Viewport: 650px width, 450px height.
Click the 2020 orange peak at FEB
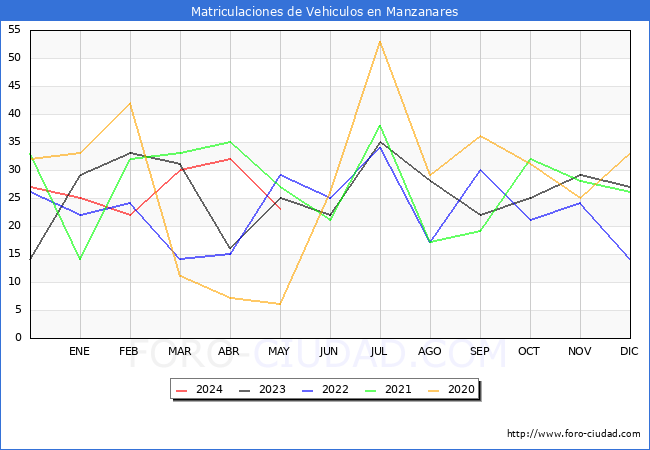pos(130,103)
